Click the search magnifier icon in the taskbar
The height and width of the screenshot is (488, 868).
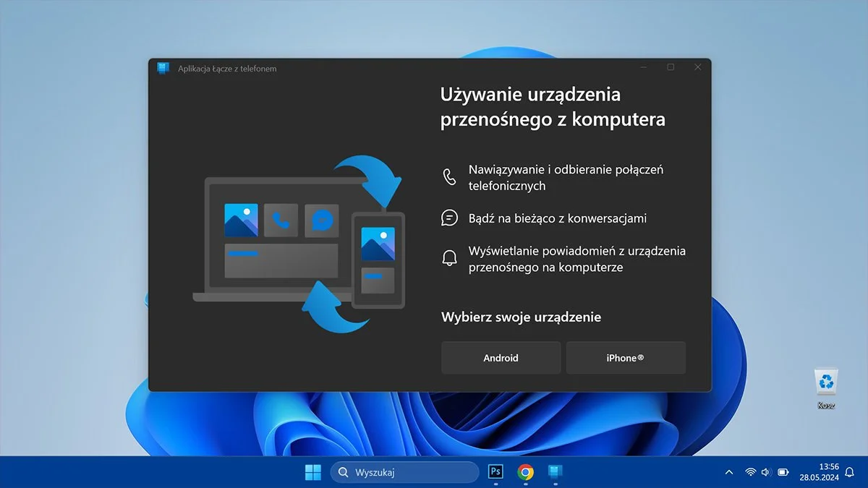pyautogui.click(x=342, y=471)
